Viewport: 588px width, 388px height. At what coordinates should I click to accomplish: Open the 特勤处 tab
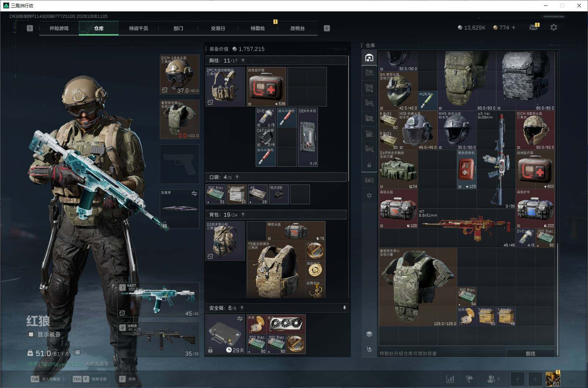tap(258, 28)
